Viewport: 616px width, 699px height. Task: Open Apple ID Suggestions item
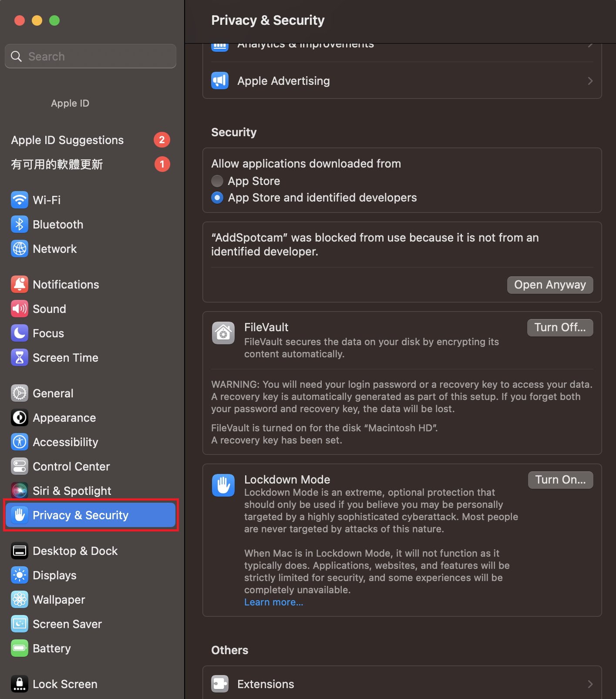click(x=91, y=140)
